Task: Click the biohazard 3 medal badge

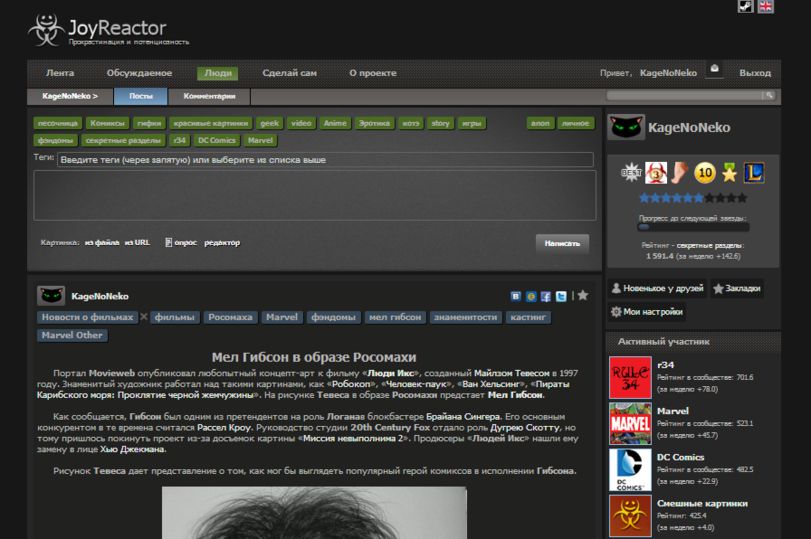Action: click(656, 173)
